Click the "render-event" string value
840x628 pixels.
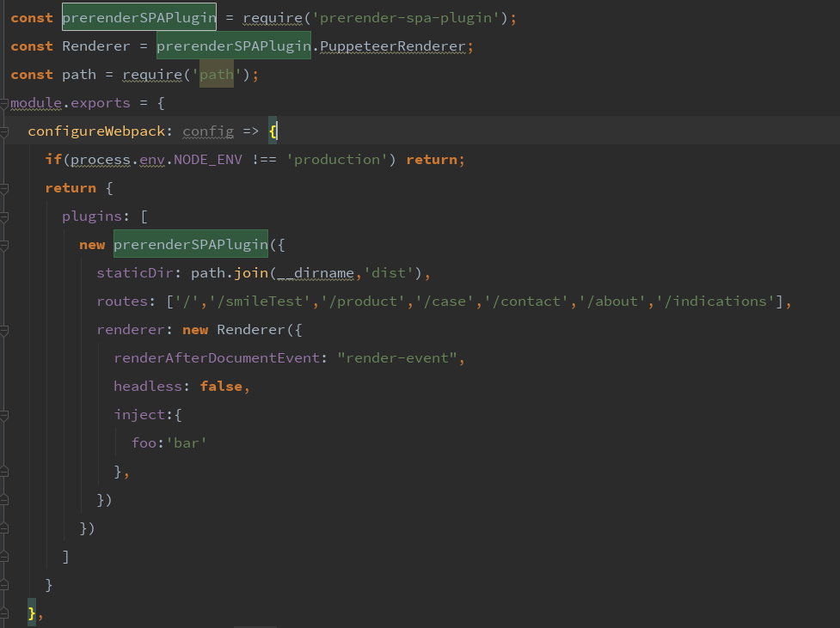pos(397,358)
